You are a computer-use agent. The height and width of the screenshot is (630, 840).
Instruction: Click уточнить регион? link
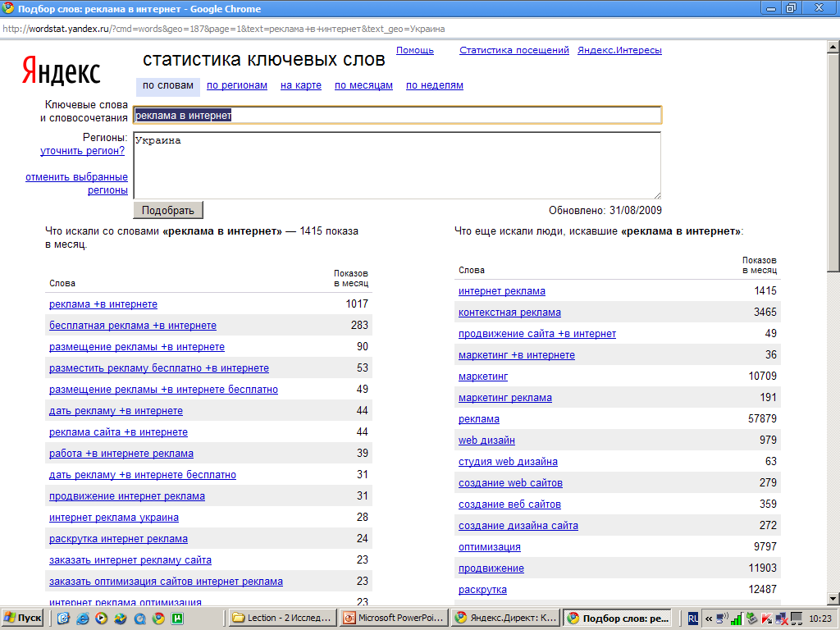83,151
